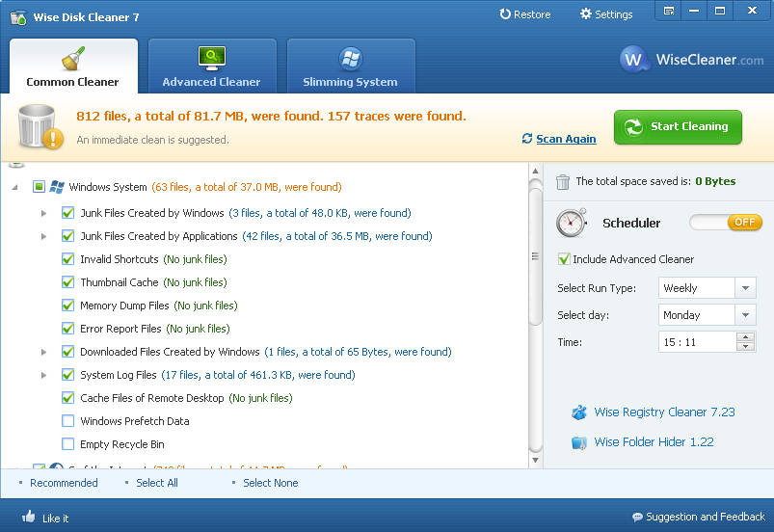Open the Slimming System tab
The height and width of the screenshot is (532, 774).
point(351,66)
